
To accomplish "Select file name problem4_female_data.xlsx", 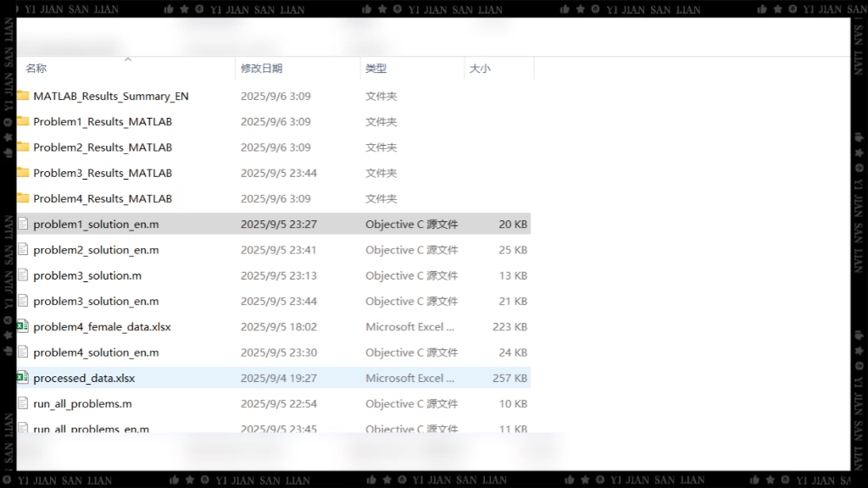I will coord(102,326).
